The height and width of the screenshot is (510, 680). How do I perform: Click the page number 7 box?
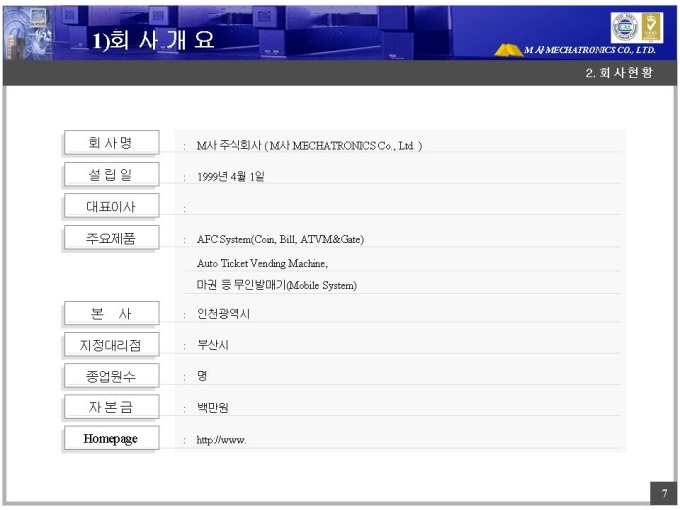(x=663, y=493)
